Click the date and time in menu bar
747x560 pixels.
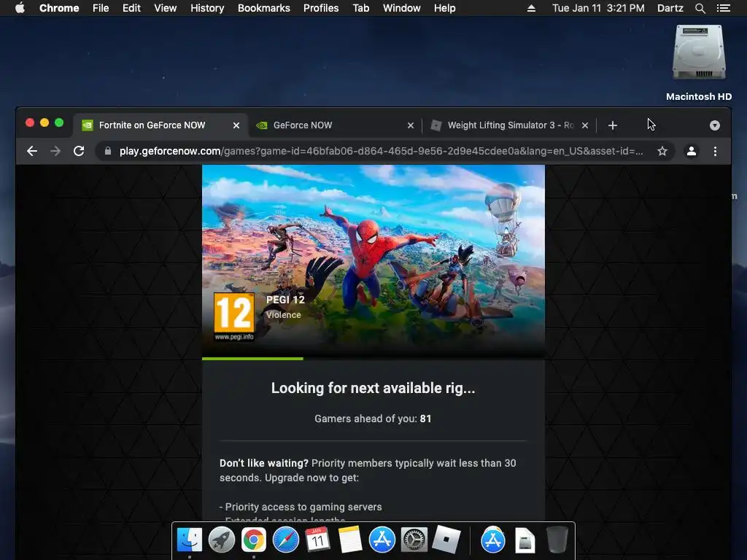598,8
